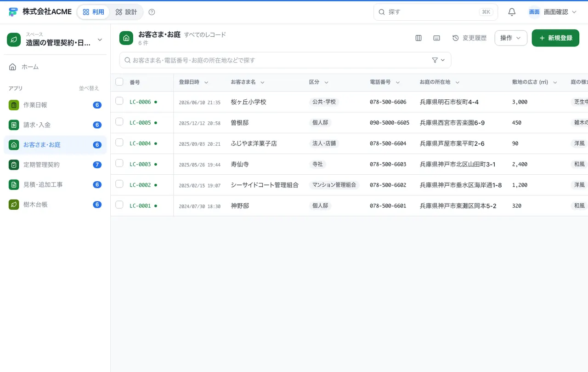
Task: Click the 樹木台帳 leaf icon in the sidebar
Action: point(14,205)
